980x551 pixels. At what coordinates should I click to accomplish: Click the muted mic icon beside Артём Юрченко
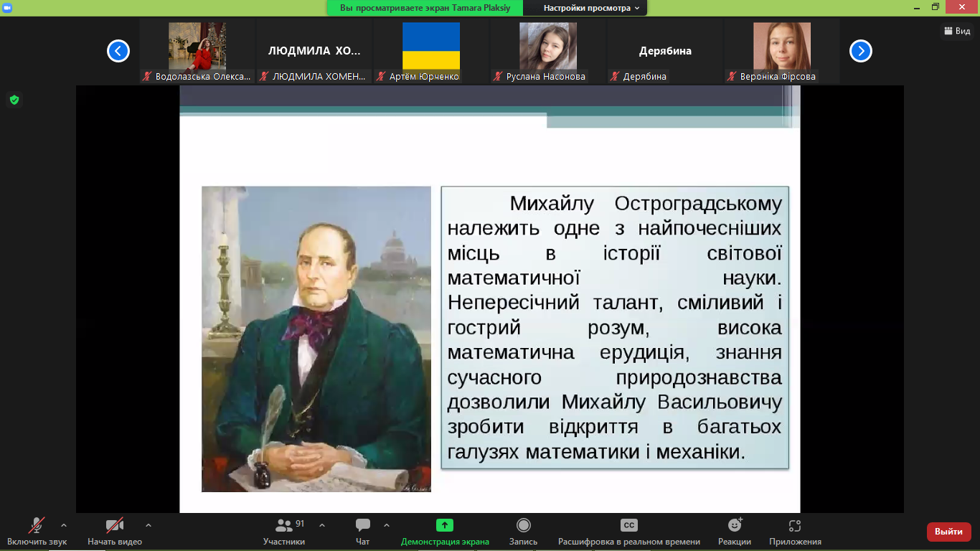382,76
